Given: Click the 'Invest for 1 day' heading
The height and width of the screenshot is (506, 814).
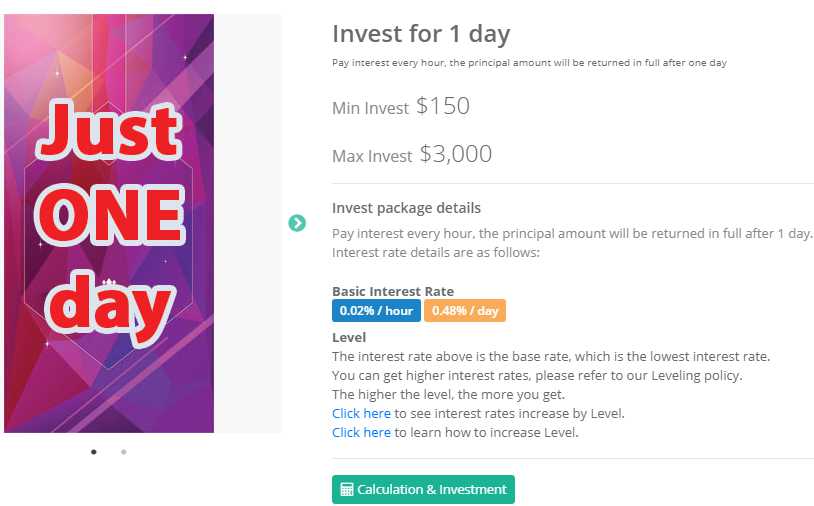Looking at the screenshot, I should (x=421, y=34).
